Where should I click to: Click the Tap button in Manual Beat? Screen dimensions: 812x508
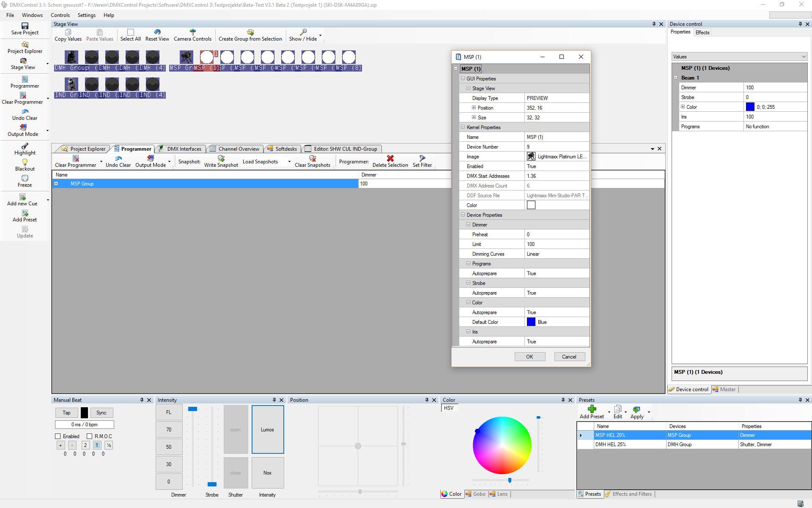tap(66, 413)
